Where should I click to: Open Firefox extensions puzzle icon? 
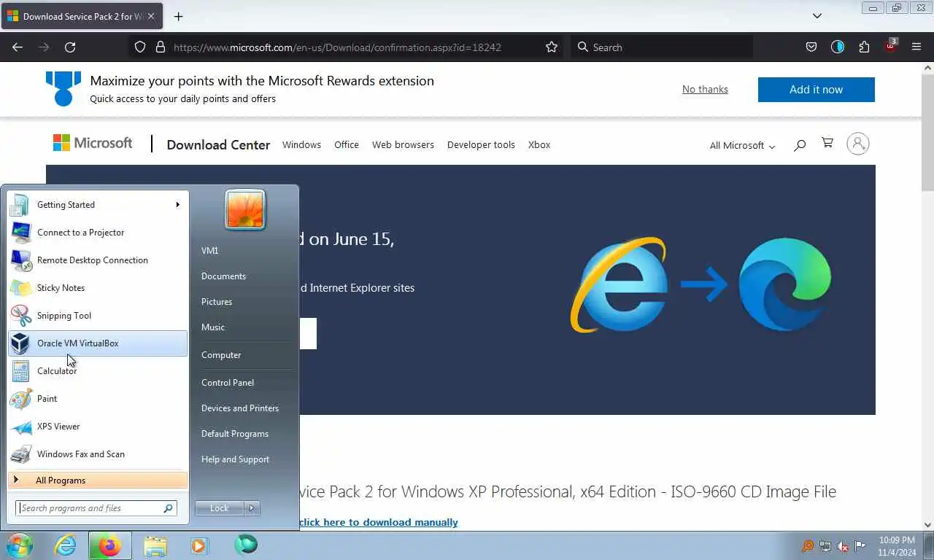point(864,47)
